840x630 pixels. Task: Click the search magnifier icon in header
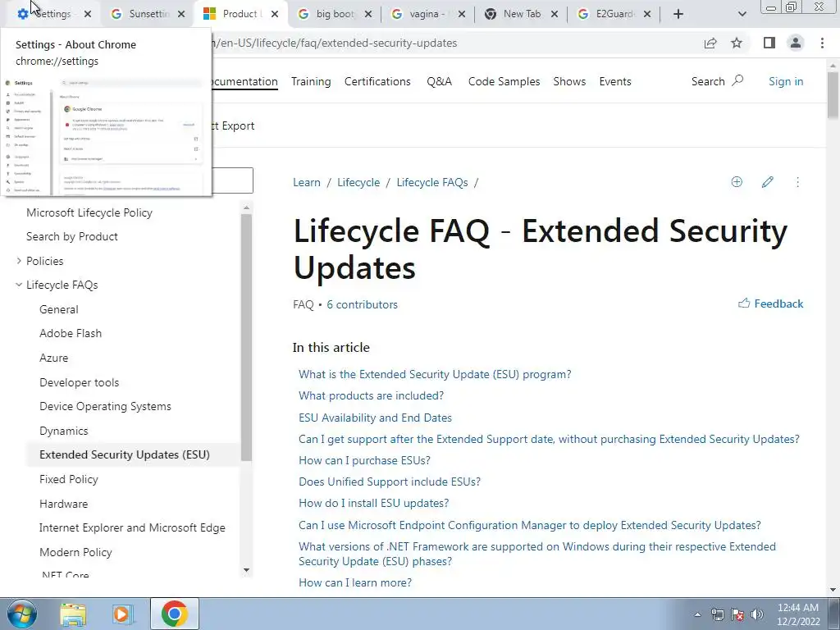[737, 81]
